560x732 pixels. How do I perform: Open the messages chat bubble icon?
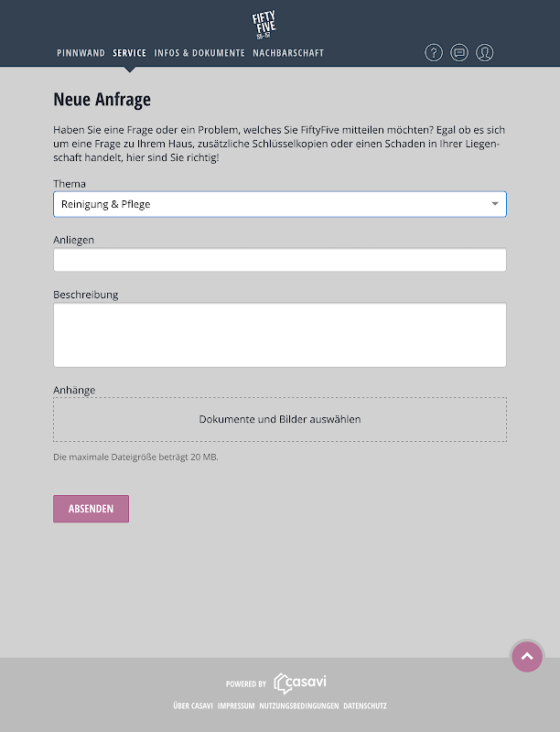(x=459, y=52)
